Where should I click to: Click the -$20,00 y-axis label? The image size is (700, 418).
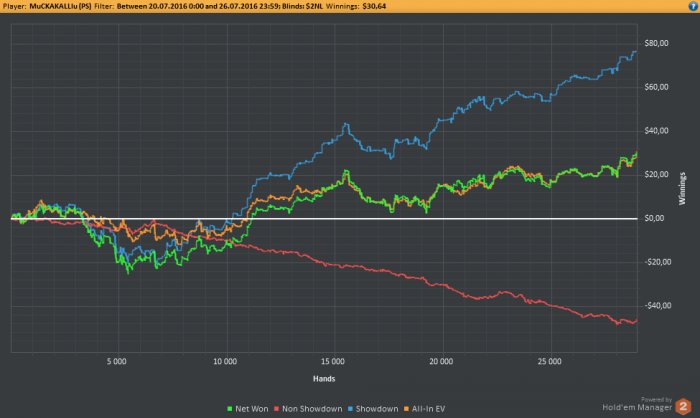[x=658, y=262]
